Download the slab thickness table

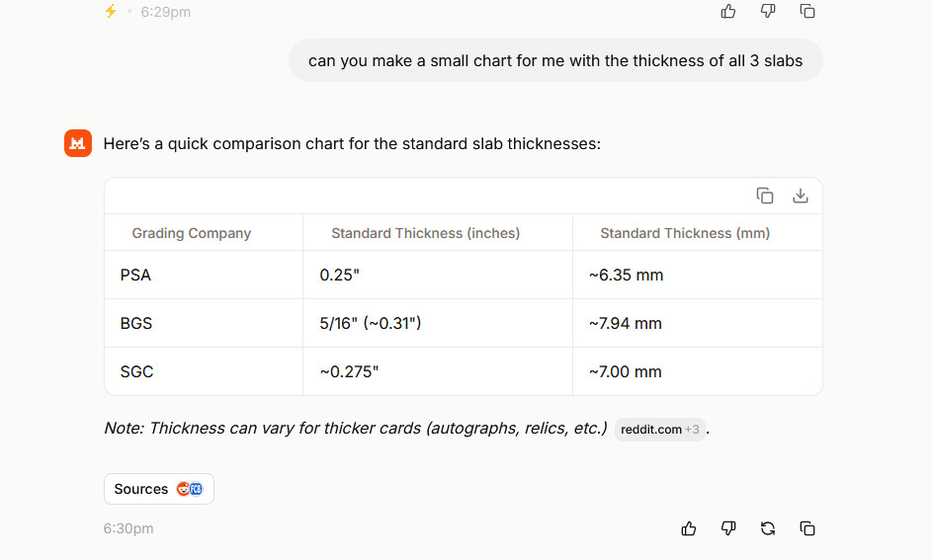[x=801, y=196]
